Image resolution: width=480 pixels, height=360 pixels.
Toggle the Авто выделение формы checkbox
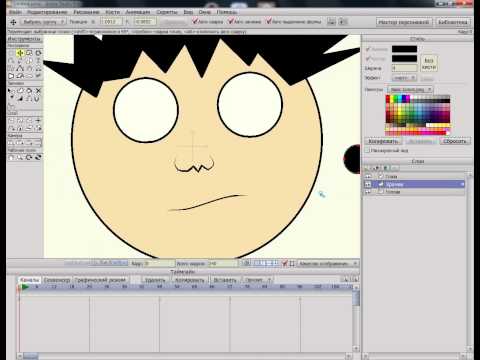point(269,22)
